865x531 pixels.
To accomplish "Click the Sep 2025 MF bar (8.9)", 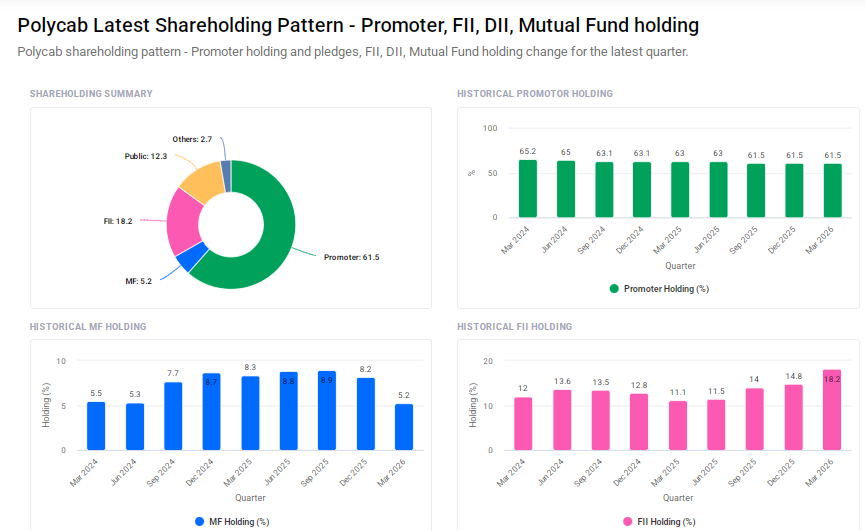I will (327, 411).
